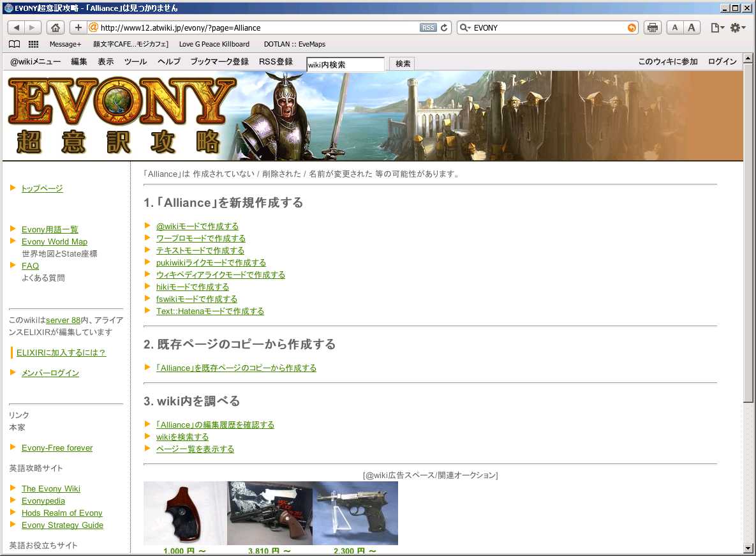The image size is (756, 556).
Task: Open Love G Peace Killboard bookmark
Action: point(214,44)
